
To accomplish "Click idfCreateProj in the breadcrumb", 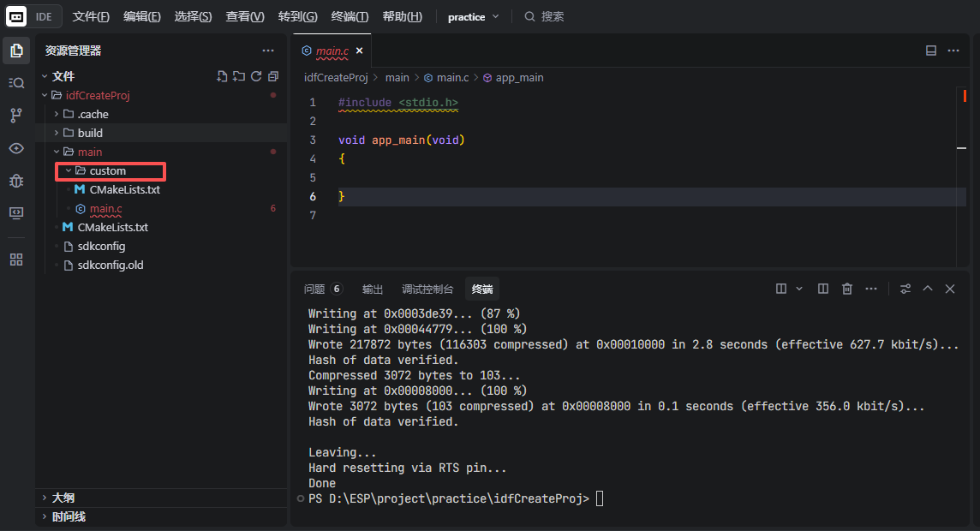I will [336, 77].
